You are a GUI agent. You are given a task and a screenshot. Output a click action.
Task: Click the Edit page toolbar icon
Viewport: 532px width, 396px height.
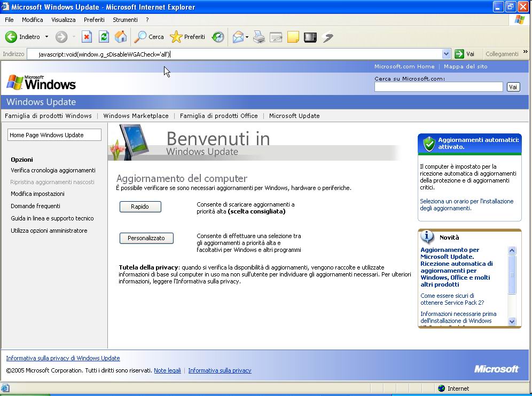(x=276, y=37)
